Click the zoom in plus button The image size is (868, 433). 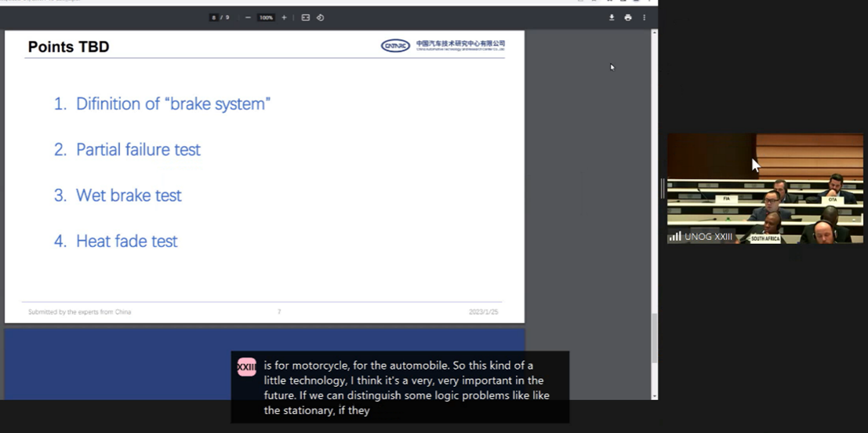point(284,17)
